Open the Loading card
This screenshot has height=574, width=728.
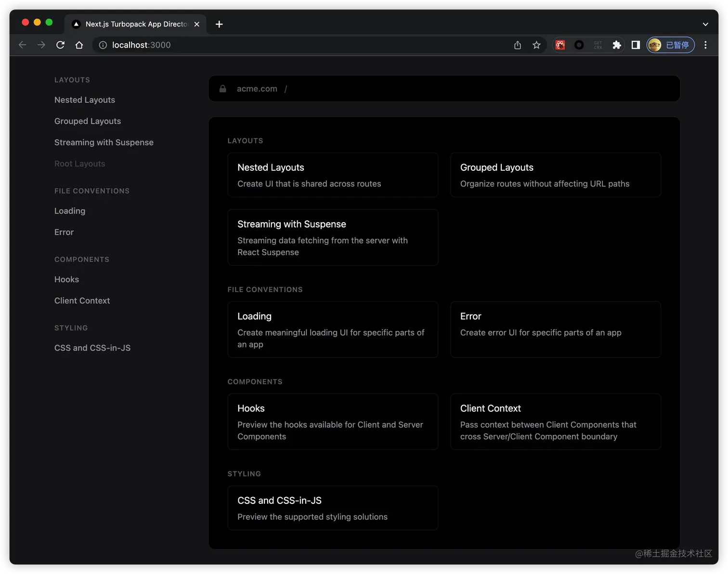[x=333, y=330]
